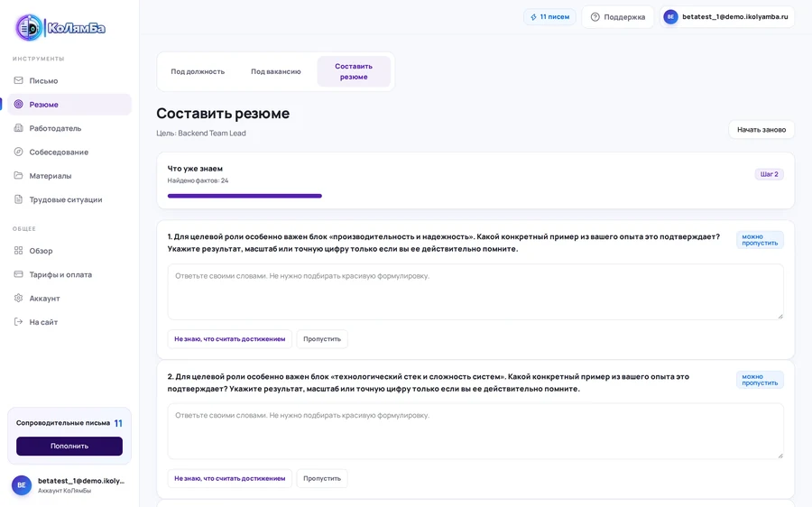
Task: Click the gear icon next to Аккаунт
Action: (x=19, y=299)
